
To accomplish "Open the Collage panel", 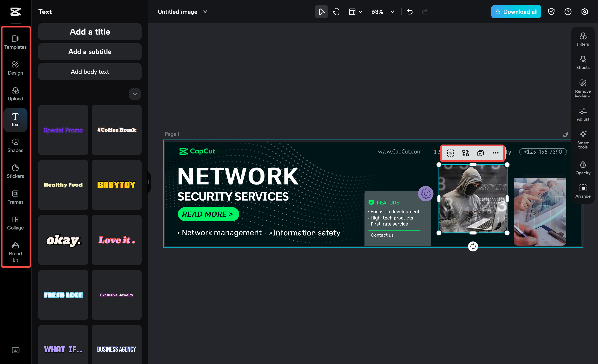I will pos(15,223).
